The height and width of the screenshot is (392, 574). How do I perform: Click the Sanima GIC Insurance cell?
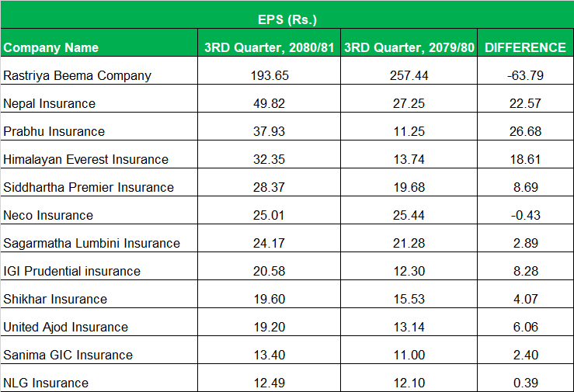(68, 355)
